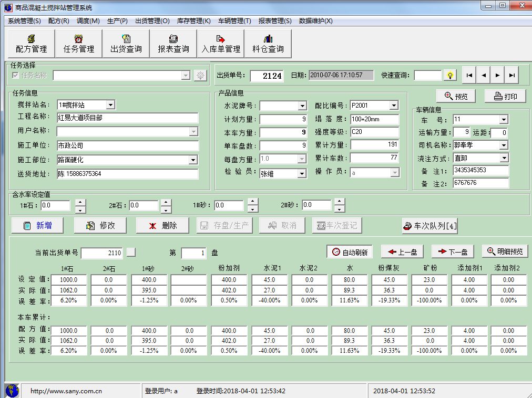The image size is (532, 398).
Task: Click the 备注1 field 3435345353
Action: (x=481, y=170)
